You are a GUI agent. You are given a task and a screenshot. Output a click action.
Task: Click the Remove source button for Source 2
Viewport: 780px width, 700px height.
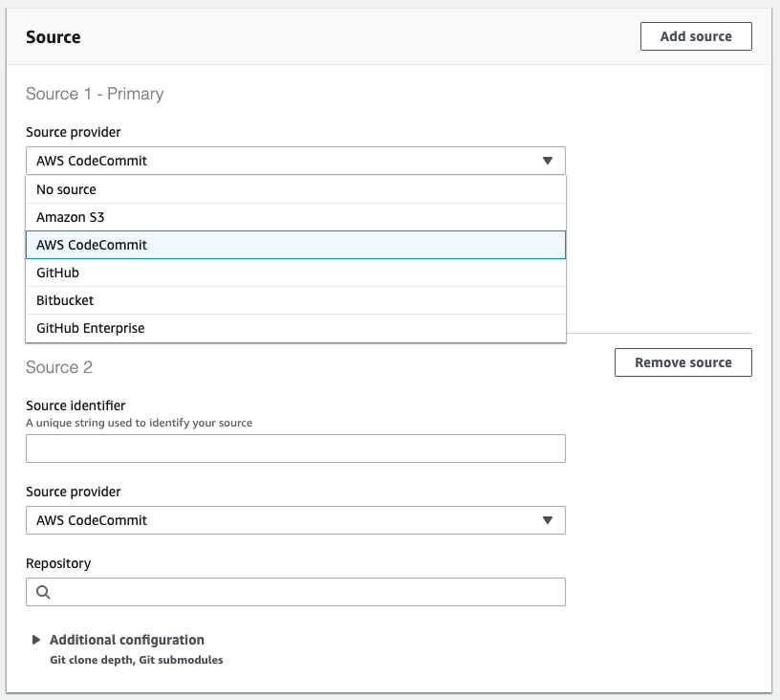click(x=682, y=362)
